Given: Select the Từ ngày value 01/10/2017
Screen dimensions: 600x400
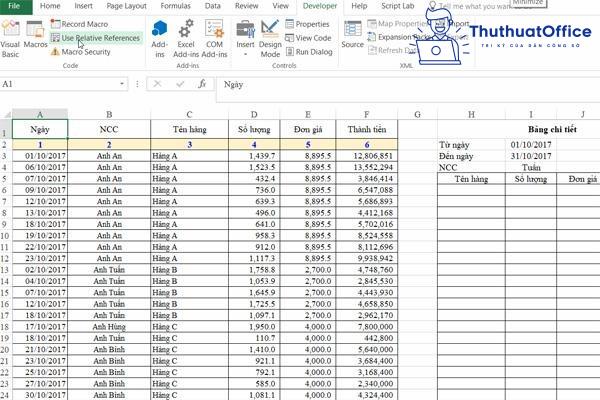Looking at the screenshot, I should point(531,145).
